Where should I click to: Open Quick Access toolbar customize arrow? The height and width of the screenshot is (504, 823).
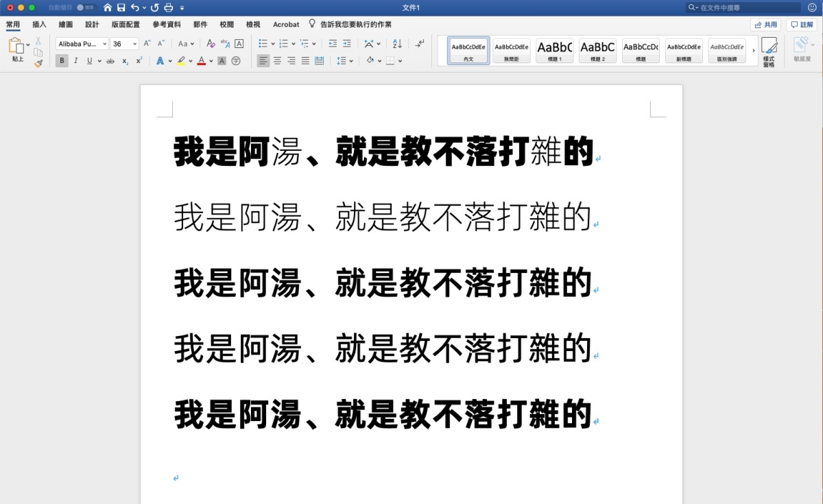pyautogui.click(x=182, y=8)
